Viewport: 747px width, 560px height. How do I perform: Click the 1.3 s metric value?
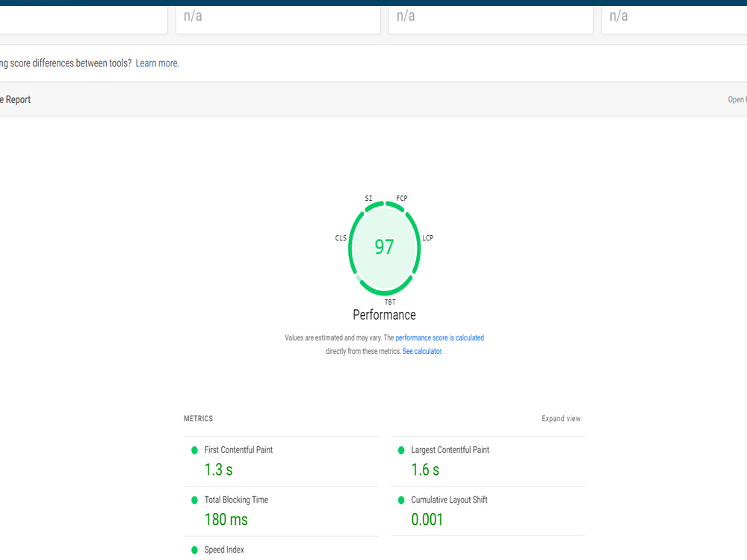(218, 470)
